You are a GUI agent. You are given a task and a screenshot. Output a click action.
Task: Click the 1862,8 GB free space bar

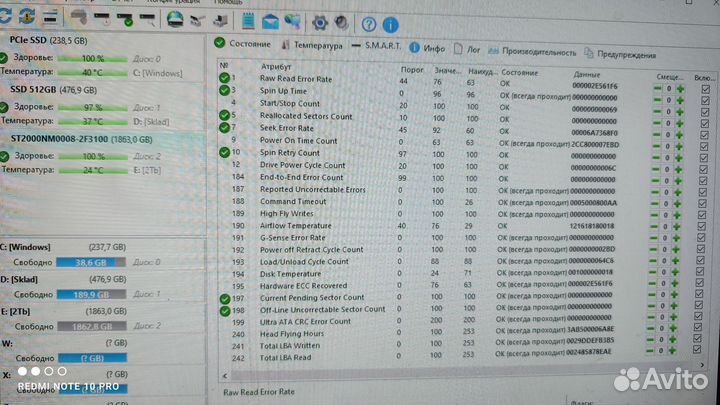(92, 326)
